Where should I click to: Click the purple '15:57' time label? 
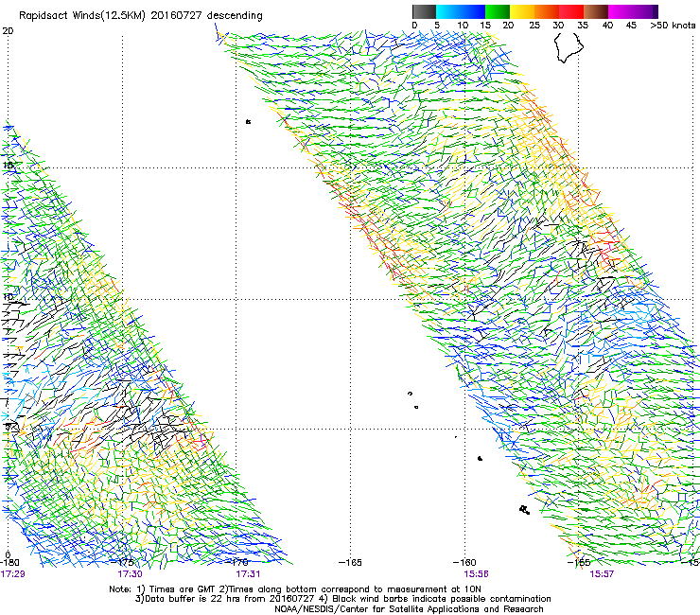click(602, 574)
